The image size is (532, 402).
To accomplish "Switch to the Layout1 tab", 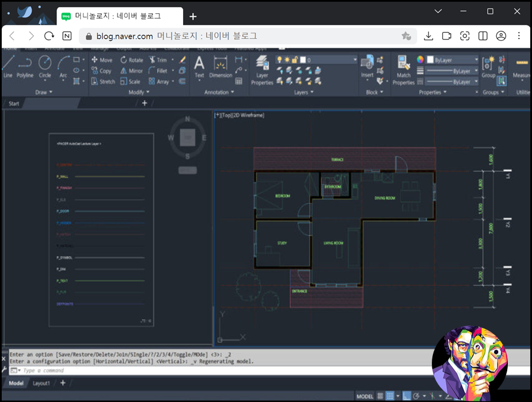I will point(41,383).
